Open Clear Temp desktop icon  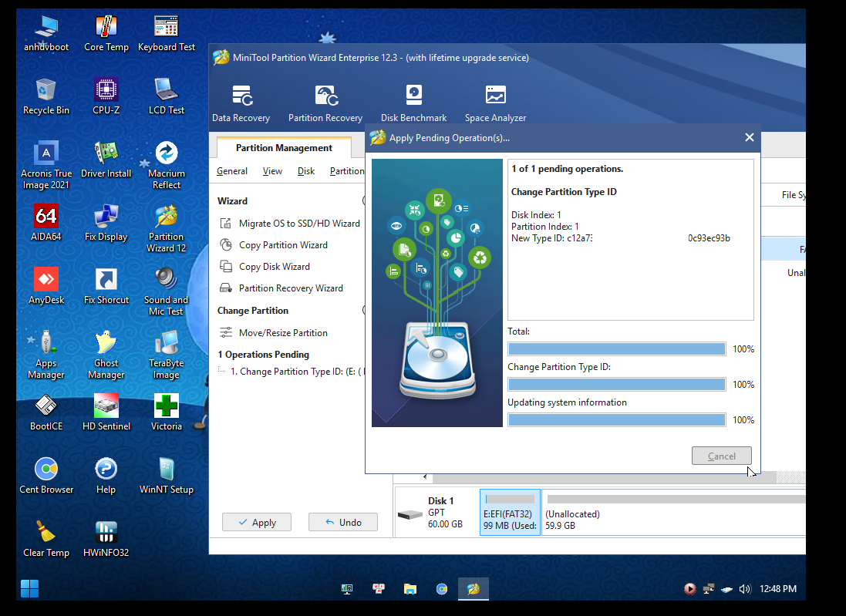(x=46, y=539)
